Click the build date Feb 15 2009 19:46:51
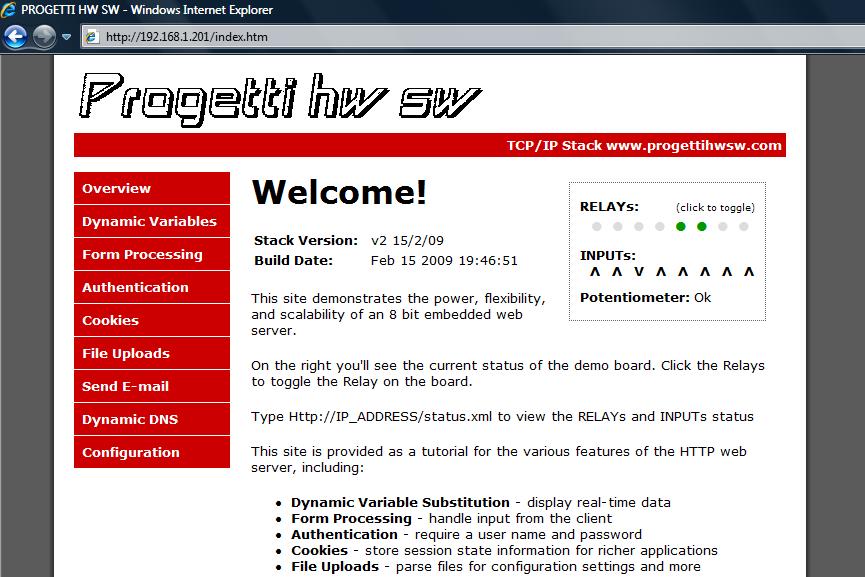This screenshot has height=577, width=865. point(444,260)
